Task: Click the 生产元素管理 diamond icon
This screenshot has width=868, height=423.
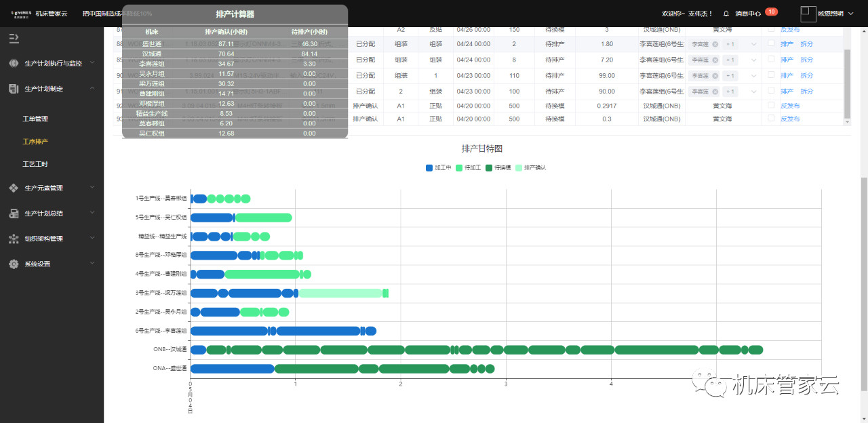Action: click(x=14, y=188)
